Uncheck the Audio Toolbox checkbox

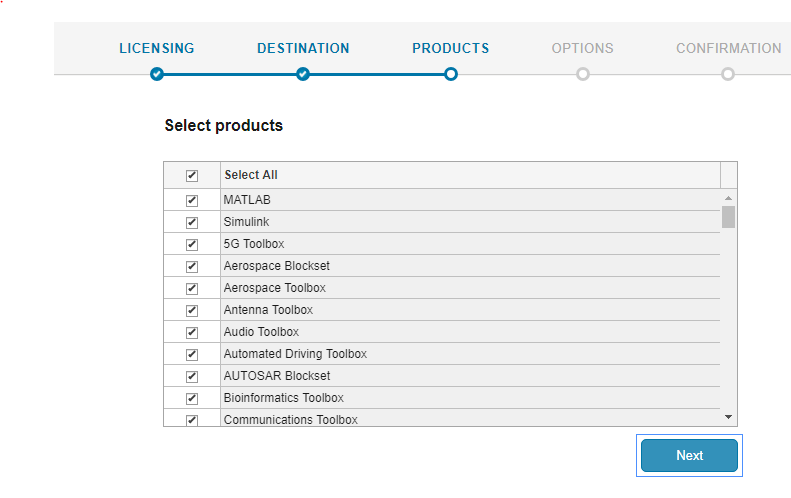192,332
